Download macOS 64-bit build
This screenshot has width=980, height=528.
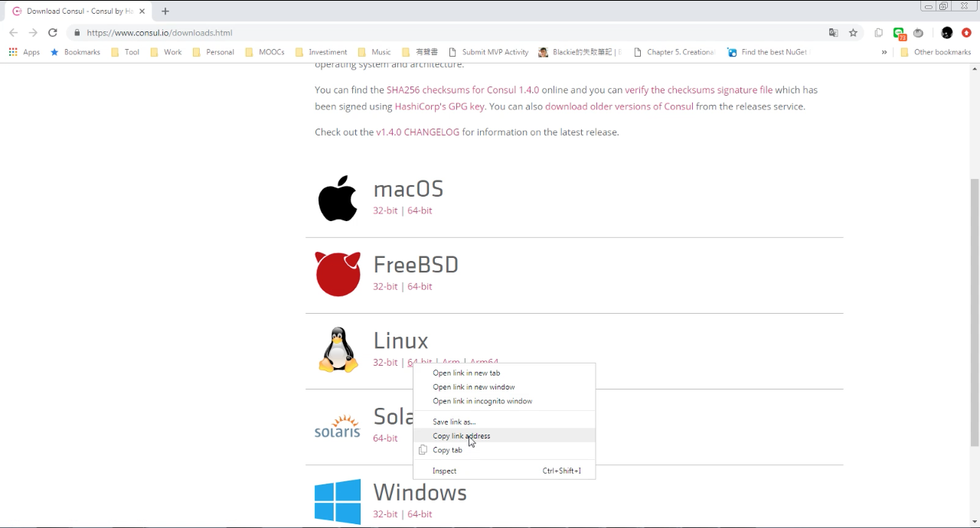[420, 210]
